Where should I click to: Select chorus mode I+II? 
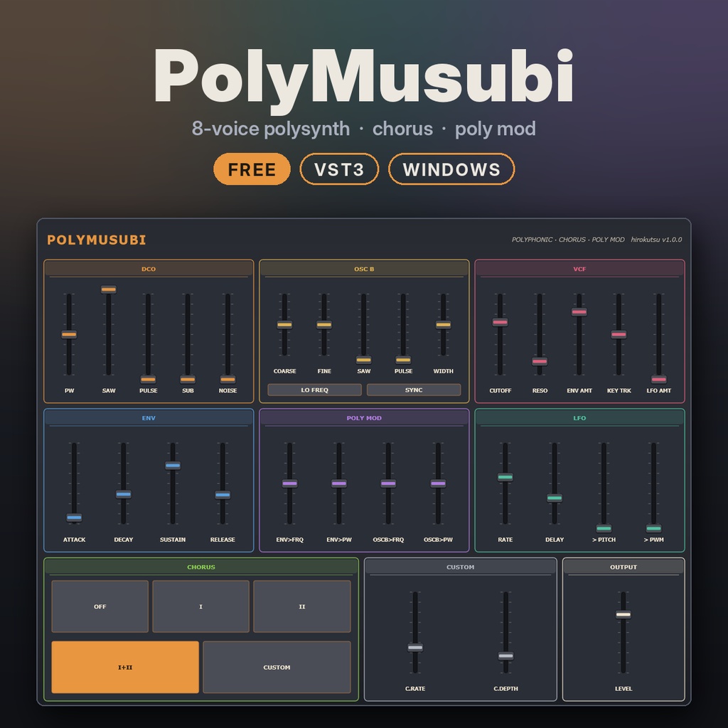125,667
